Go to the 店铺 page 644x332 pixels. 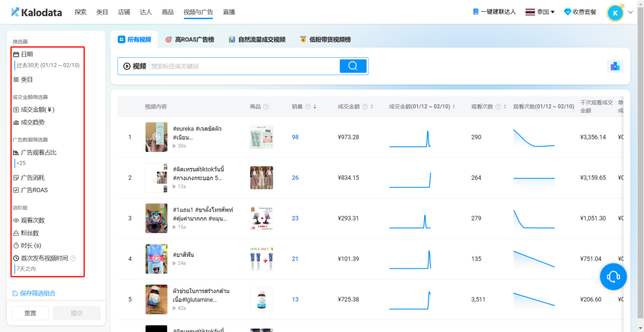pyautogui.click(x=123, y=13)
